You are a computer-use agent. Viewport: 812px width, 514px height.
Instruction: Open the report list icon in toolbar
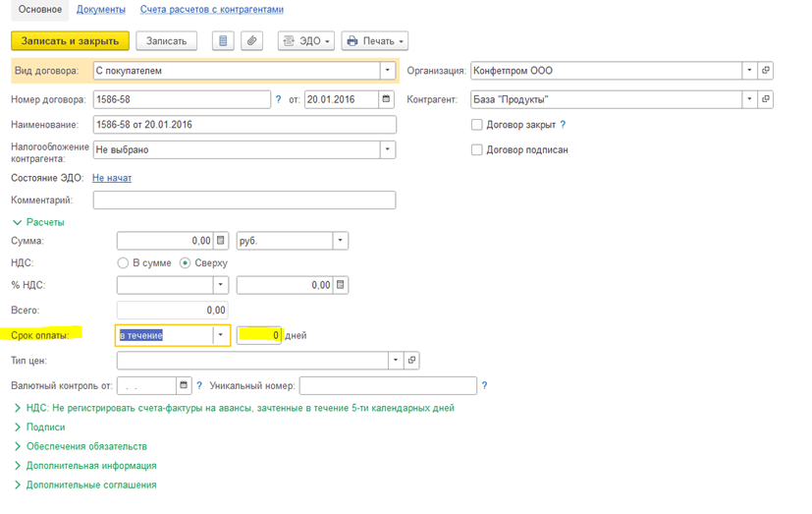point(223,41)
